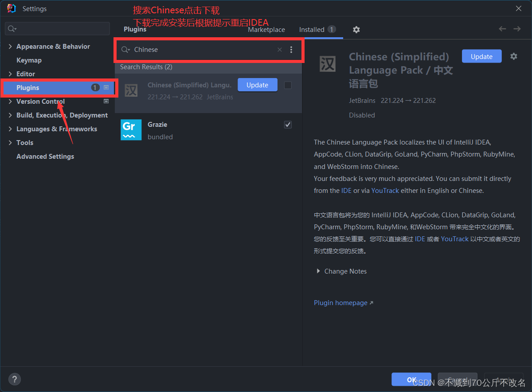Clear the Chinese search with the X icon

pos(279,50)
